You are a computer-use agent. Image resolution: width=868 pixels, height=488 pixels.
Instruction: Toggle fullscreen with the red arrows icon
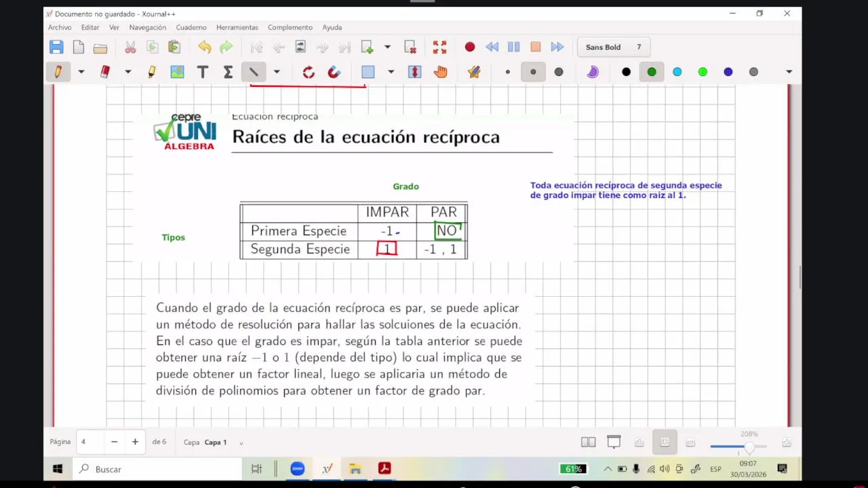[439, 47]
